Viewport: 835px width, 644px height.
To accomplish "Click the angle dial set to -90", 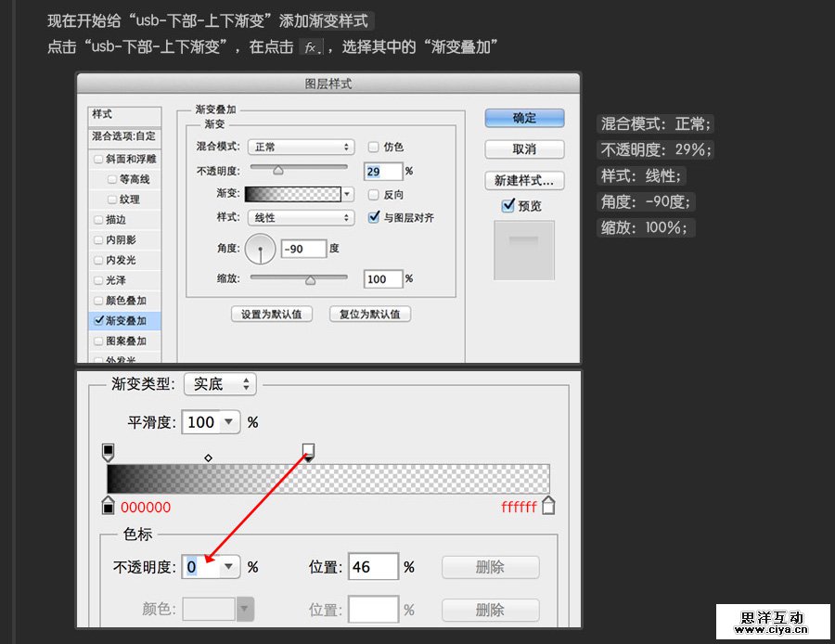I will [x=260, y=248].
